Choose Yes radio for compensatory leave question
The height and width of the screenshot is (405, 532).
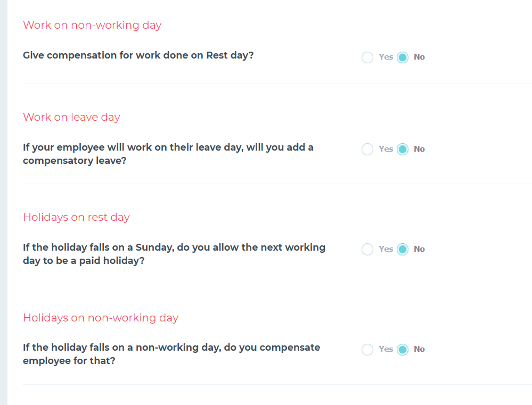point(367,149)
